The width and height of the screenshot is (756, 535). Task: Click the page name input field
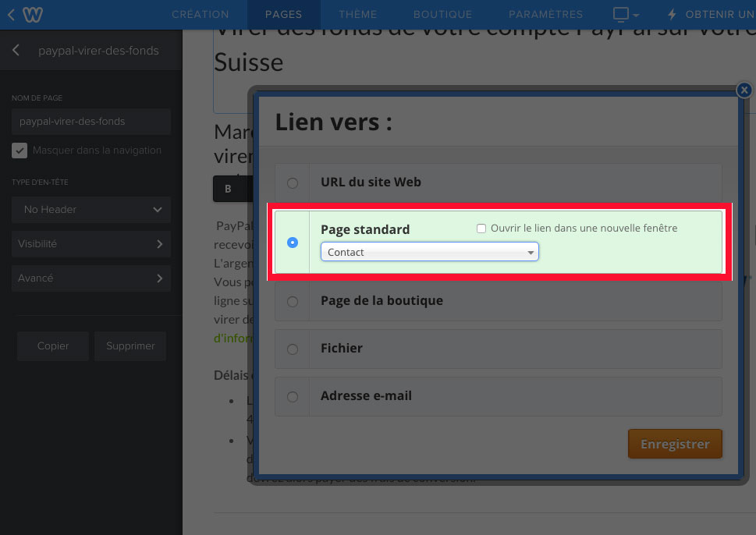click(x=91, y=122)
